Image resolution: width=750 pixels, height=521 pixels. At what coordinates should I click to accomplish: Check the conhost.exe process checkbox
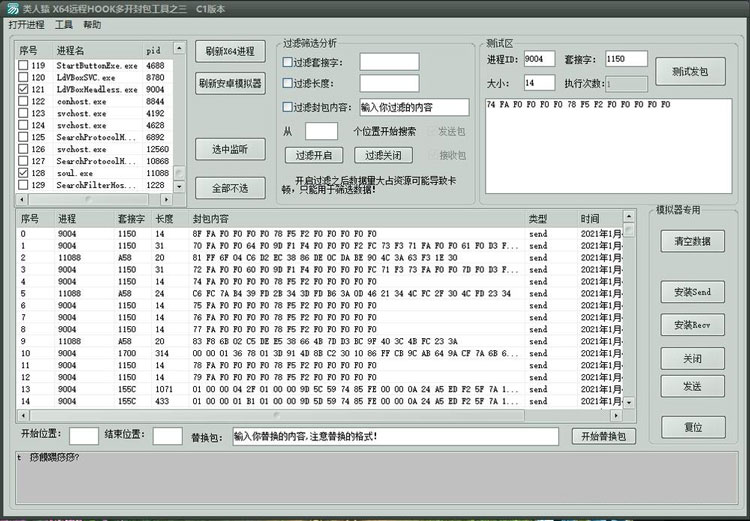click(x=23, y=102)
